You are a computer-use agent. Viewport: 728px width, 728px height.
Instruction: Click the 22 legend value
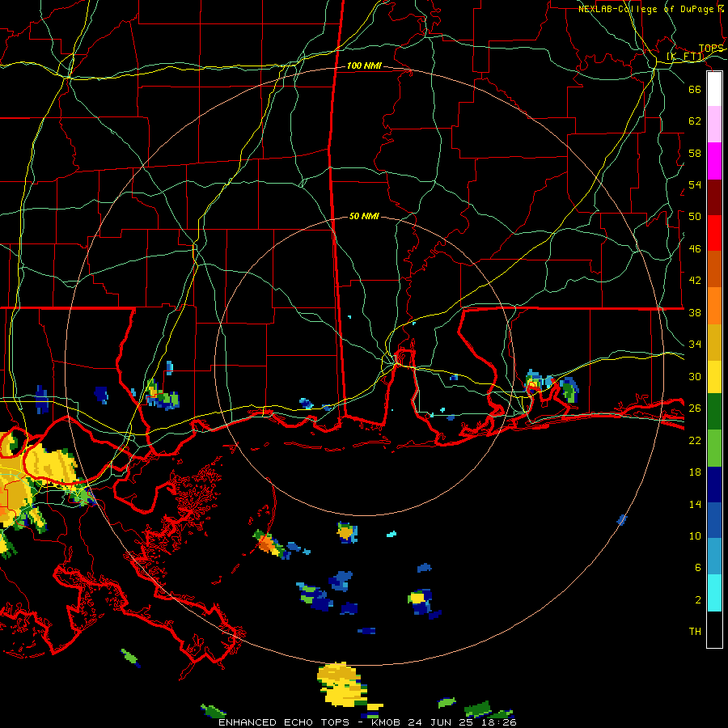point(695,440)
